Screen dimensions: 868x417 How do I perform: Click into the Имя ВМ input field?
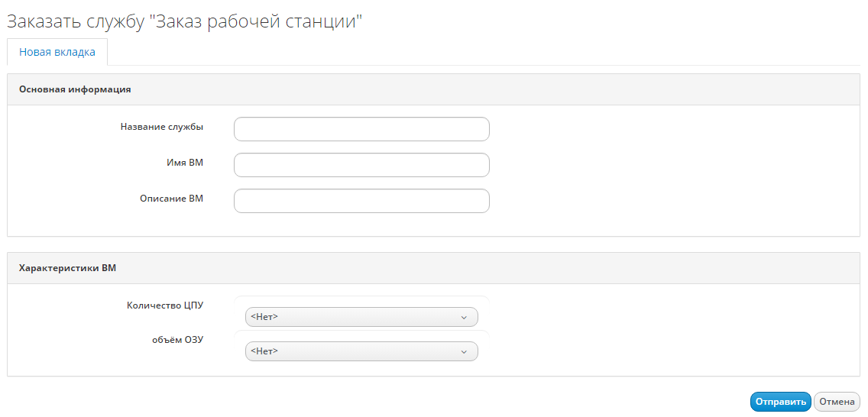pos(361,165)
